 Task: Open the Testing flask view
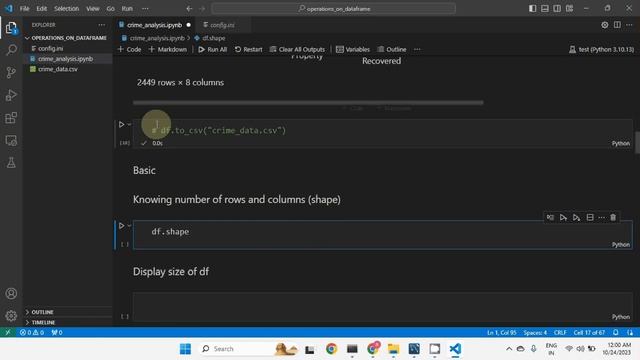pos(11,163)
